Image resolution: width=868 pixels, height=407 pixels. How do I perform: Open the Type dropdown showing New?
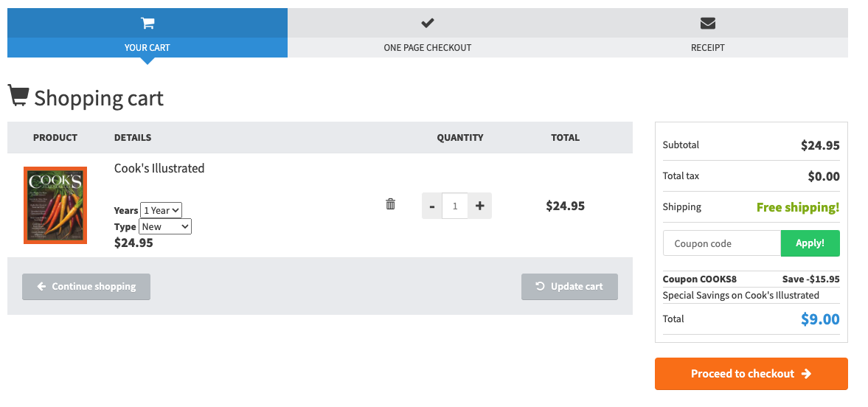(x=165, y=226)
